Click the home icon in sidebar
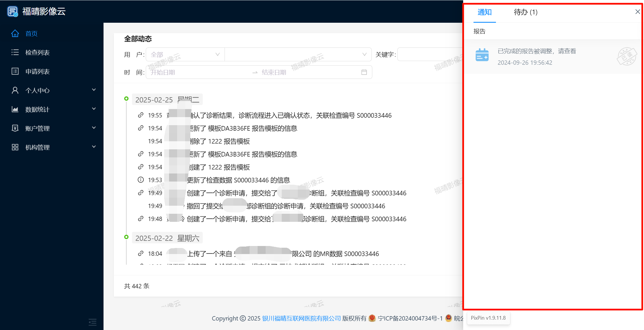 (15, 34)
